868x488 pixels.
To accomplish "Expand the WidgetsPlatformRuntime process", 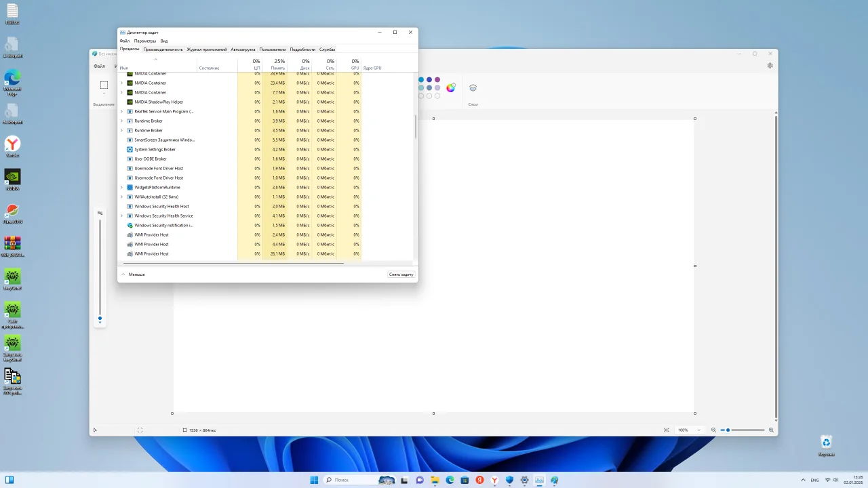I will (x=121, y=187).
